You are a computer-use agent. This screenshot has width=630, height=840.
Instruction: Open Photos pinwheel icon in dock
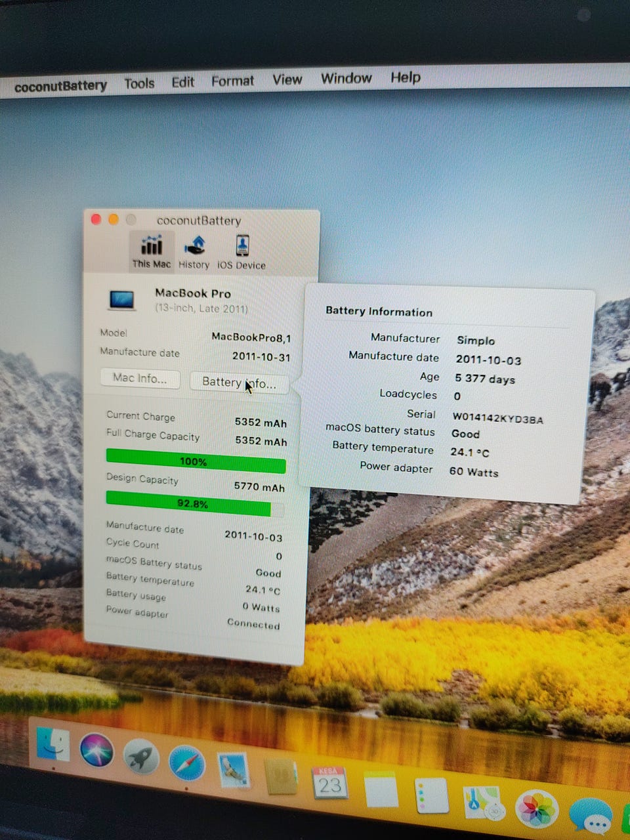pos(537,809)
